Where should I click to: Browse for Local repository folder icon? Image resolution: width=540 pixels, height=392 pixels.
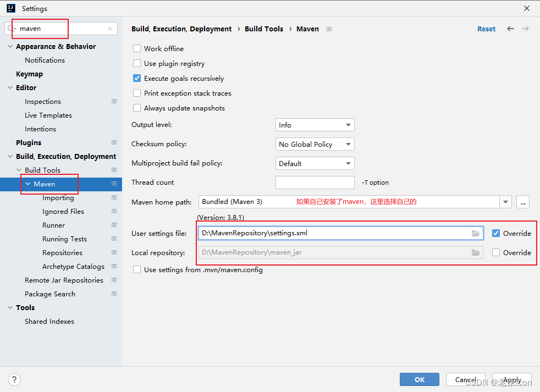(x=476, y=252)
